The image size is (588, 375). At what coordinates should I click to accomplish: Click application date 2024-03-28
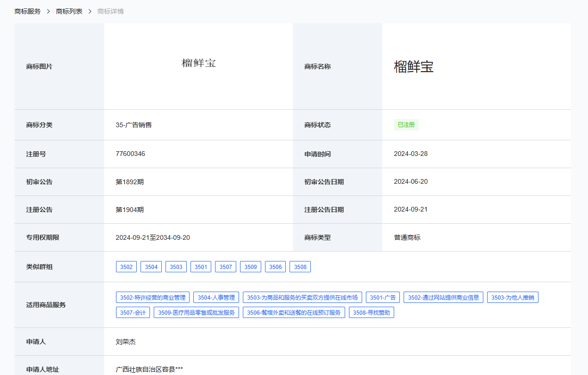point(411,154)
